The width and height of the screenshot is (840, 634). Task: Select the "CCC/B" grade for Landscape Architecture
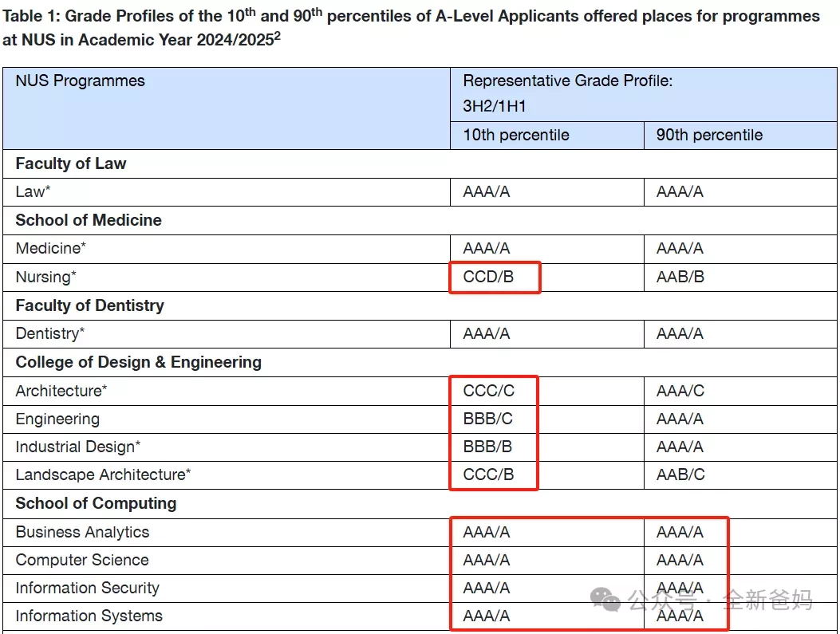coord(488,475)
